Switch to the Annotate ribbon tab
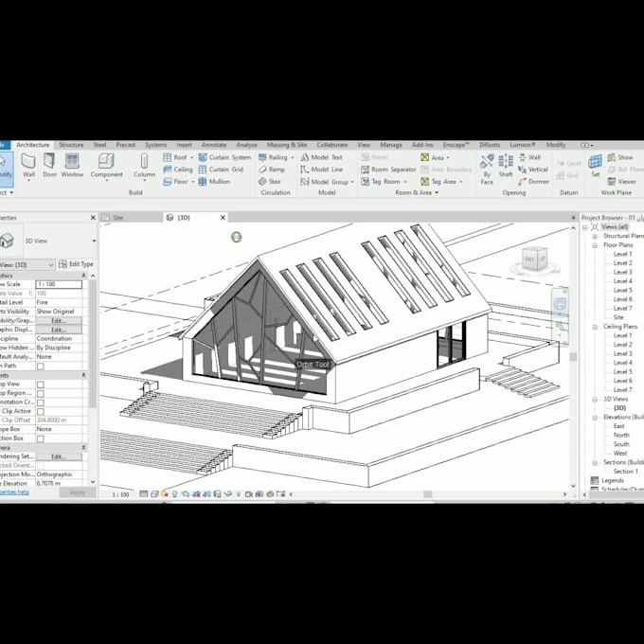644x644 pixels. click(214, 145)
